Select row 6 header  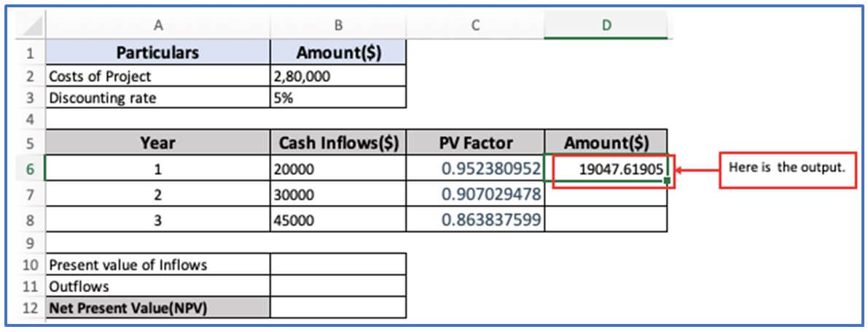(x=31, y=169)
